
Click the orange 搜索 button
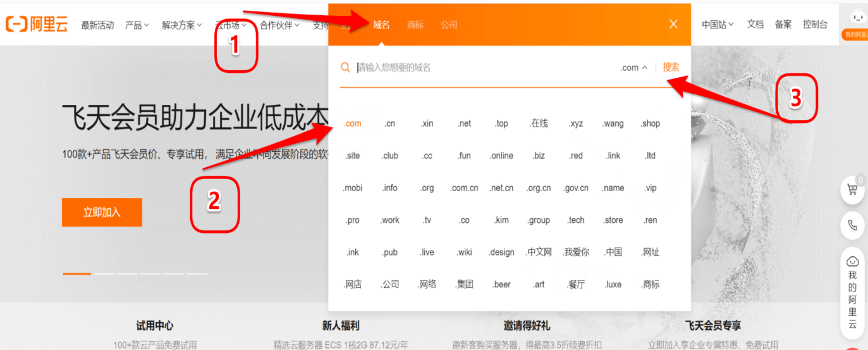tap(671, 67)
